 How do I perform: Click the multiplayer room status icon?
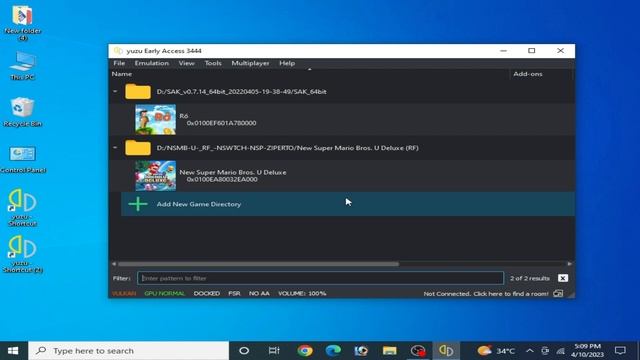click(558, 293)
